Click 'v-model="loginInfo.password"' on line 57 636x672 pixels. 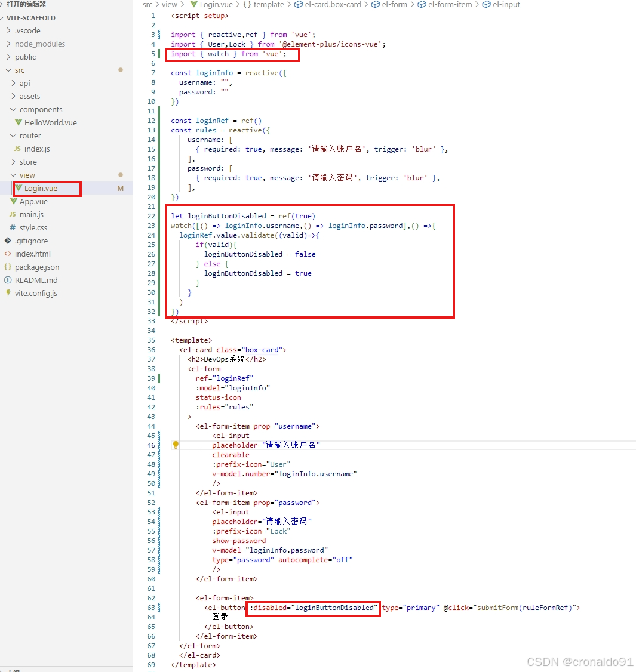pos(270,550)
